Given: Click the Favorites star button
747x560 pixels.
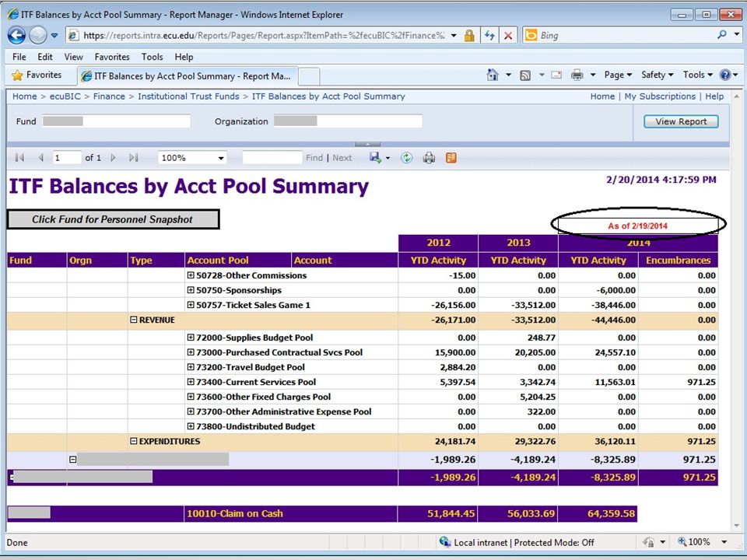Looking at the screenshot, I should [x=37, y=75].
